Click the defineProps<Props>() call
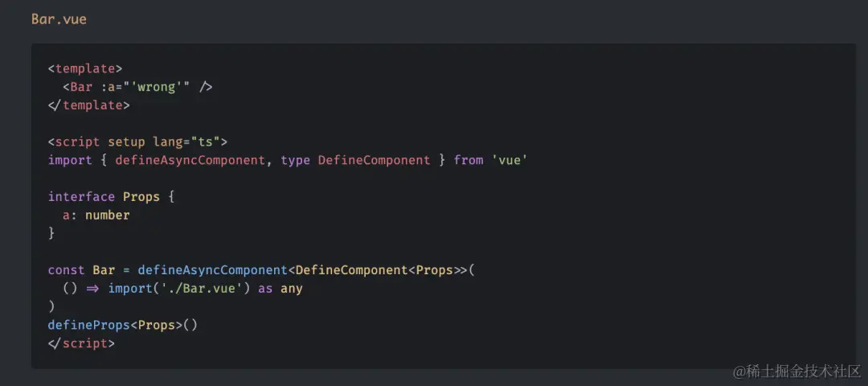 click(x=123, y=325)
